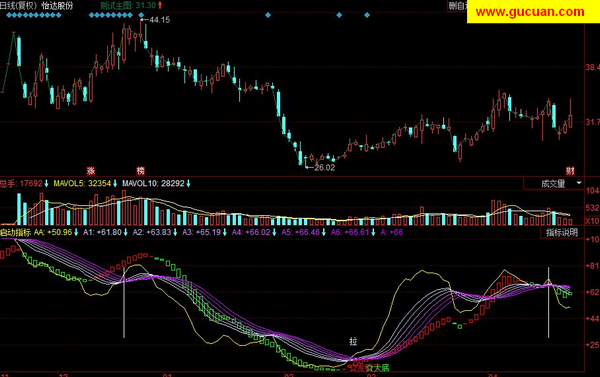Open the www.gucuan.com link
600x377 pixels.
point(530,12)
